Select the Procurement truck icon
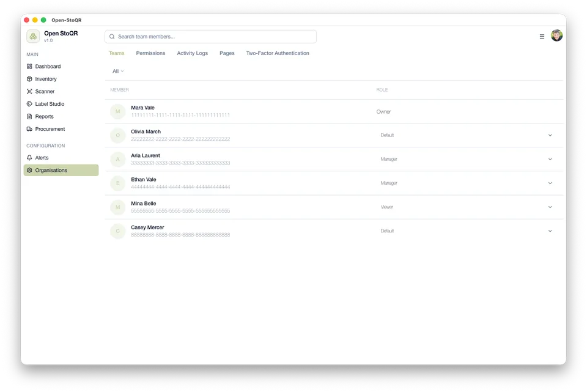This screenshot has width=587, height=392. pyautogui.click(x=29, y=129)
